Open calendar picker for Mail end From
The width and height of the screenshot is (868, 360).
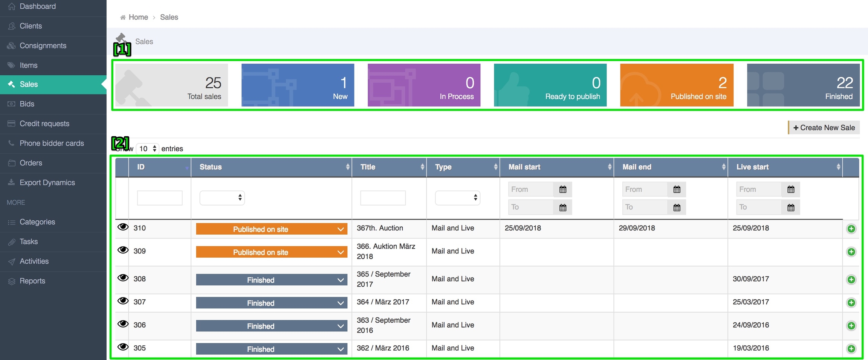point(677,189)
